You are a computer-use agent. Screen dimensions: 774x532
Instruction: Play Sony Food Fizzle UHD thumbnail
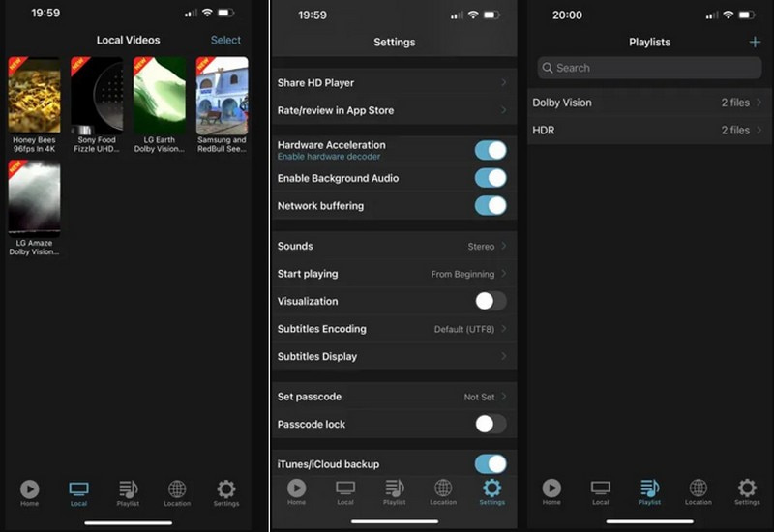coord(97,95)
